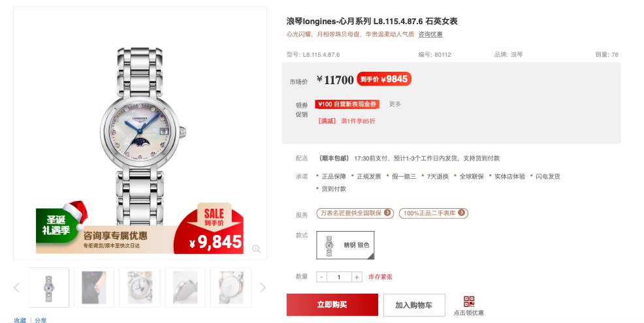The image size is (644, 323).
Task: Increase quantity with the plus button
Action: 357,277
